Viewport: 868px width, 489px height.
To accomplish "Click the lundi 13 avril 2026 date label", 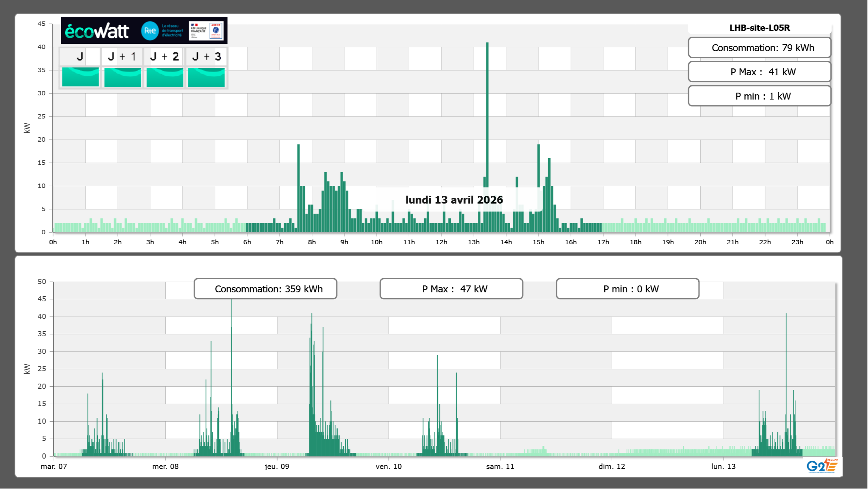I will pyautogui.click(x=454, y=200).
